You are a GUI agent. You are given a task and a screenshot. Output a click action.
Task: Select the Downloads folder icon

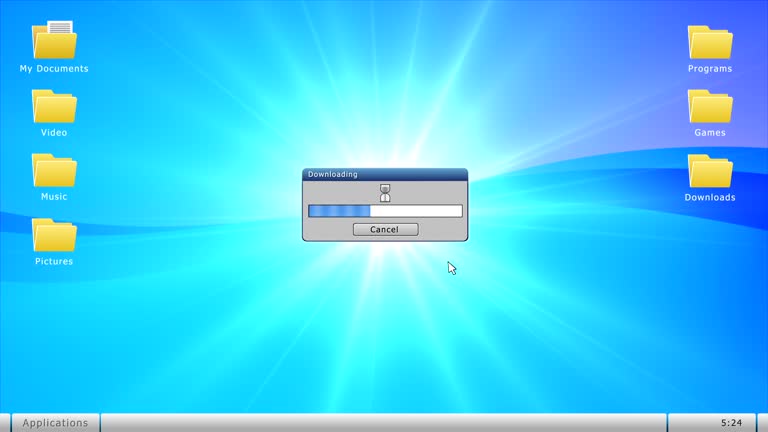pos(710,171)
